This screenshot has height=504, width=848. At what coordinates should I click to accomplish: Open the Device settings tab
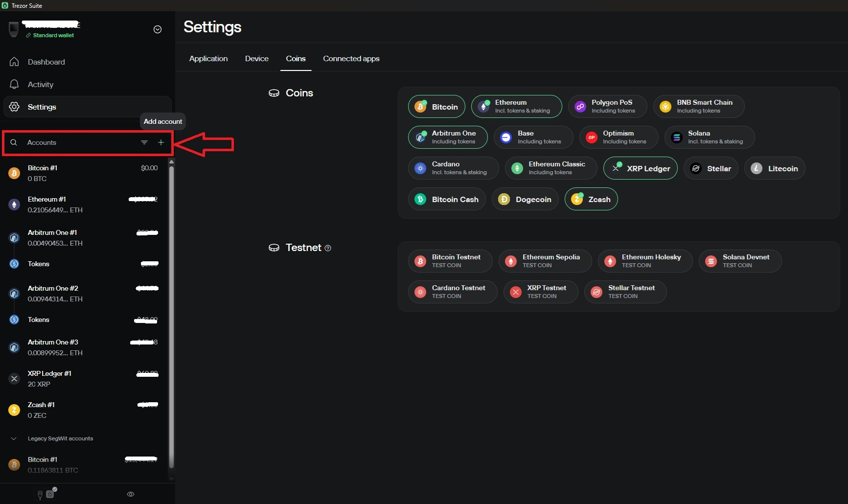tap(257, 59)
